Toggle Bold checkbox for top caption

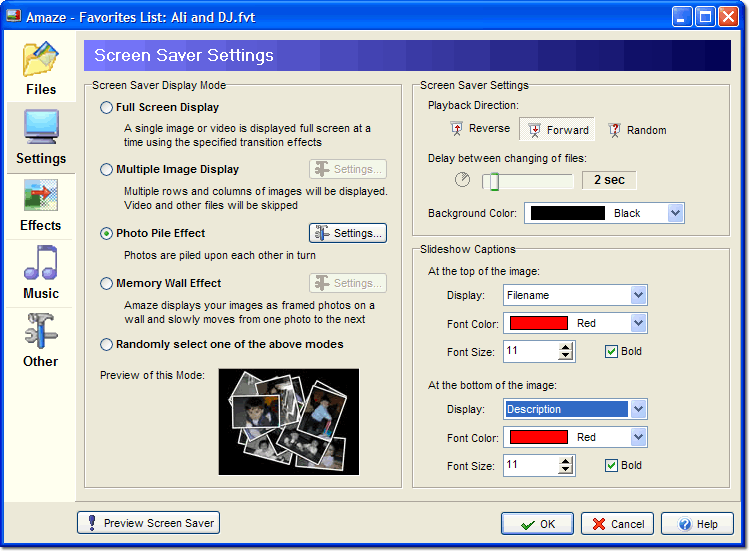[611, 352]
